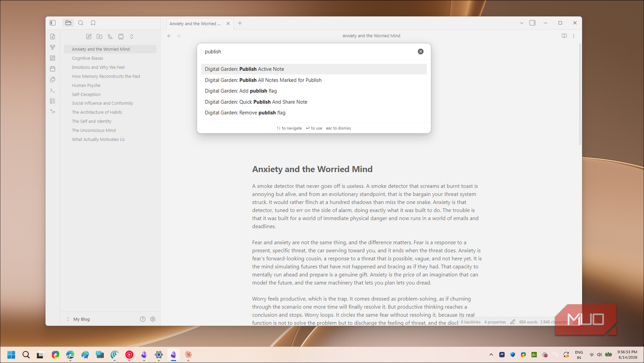The height and width of the screenshot is (363, 644).
Task: Open Obsidian taskbar icon
Action: pos(174,355)
